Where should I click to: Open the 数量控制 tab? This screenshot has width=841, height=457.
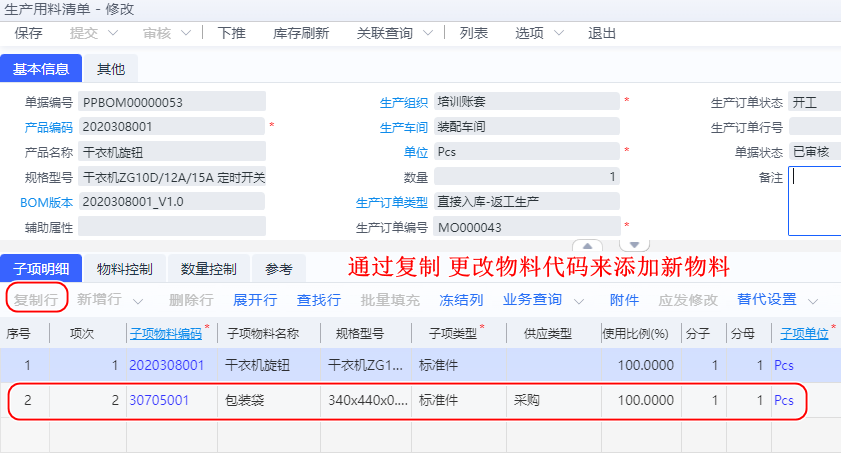pos(208,268)
